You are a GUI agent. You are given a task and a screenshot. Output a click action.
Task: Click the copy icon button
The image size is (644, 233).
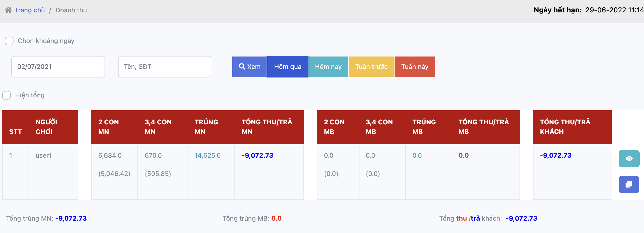tap(629, 184)
